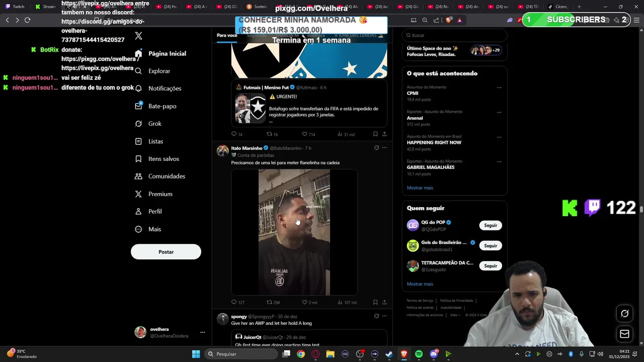Click the Comunidades people icon
Viewport: 644px width, 362px height.
(138, 176)
